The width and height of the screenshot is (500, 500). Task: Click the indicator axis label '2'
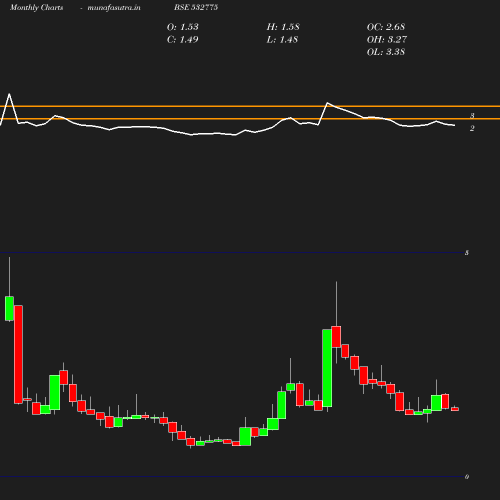[472, 128]
